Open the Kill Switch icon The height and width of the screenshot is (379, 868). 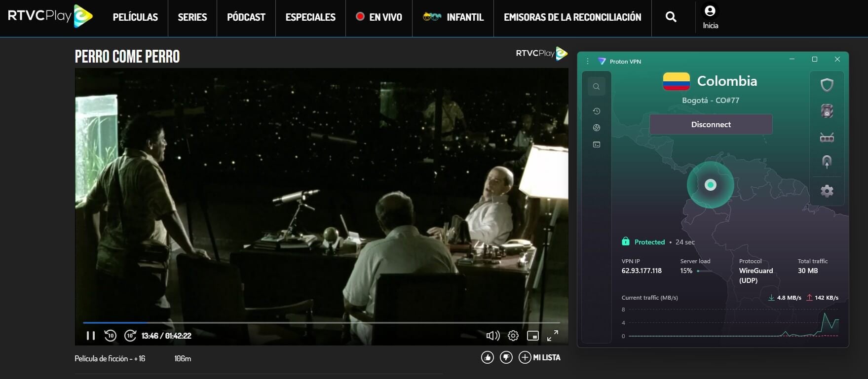827,111
